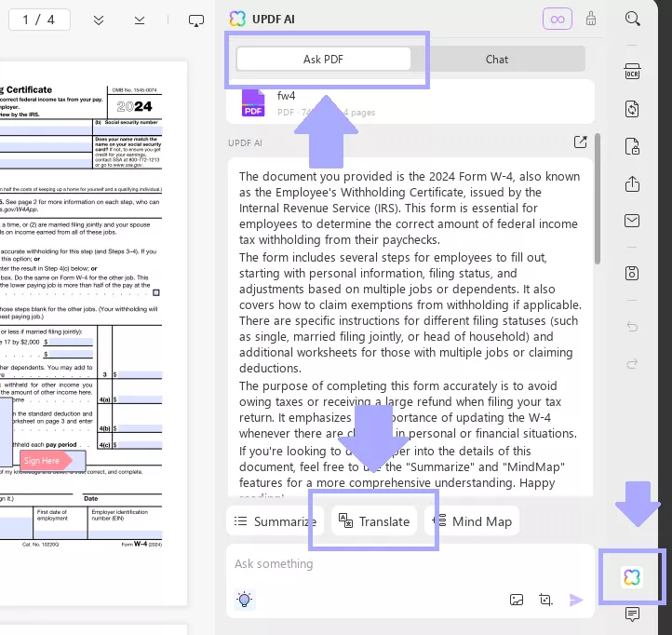
Task: Open the Protect PDF lock icon
Action: (632, 146)
